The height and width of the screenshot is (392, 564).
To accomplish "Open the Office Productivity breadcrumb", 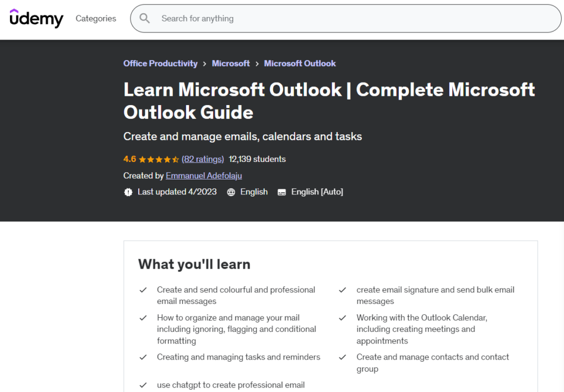I will (160, 63).
